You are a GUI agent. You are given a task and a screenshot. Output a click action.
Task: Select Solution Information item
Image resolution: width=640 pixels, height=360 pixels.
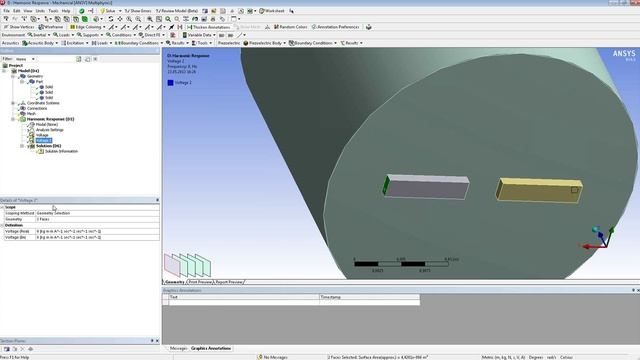(x=61, y=151)
